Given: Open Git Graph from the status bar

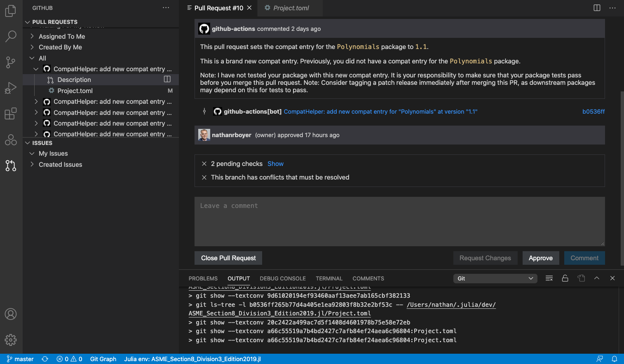Looking at the screenshot, I should (103, 359).
